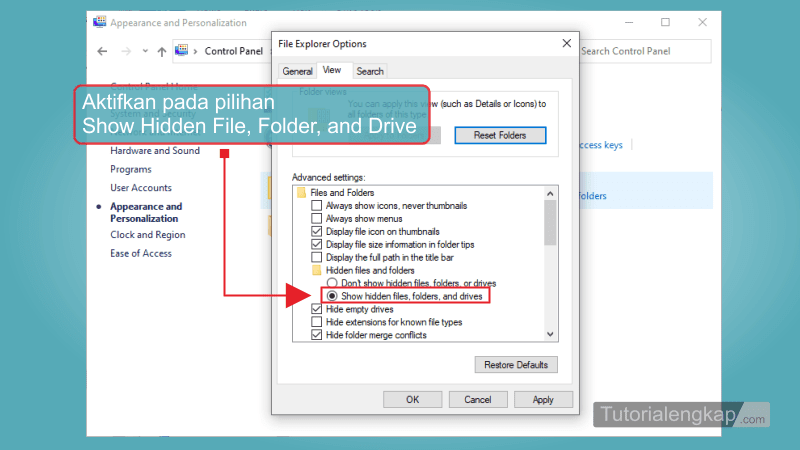
Task: Enable the Always show menus checkbox
Action: (316, 218)
